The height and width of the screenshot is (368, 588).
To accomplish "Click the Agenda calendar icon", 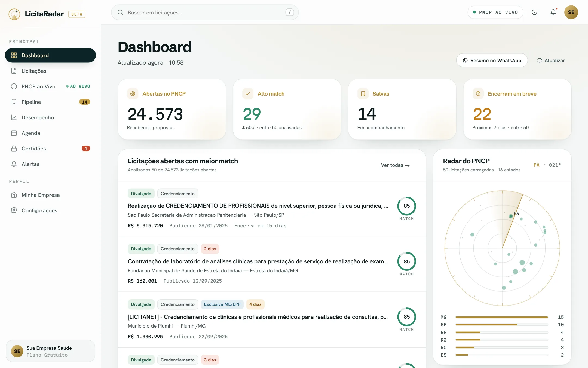I will [x=14, y=133].
